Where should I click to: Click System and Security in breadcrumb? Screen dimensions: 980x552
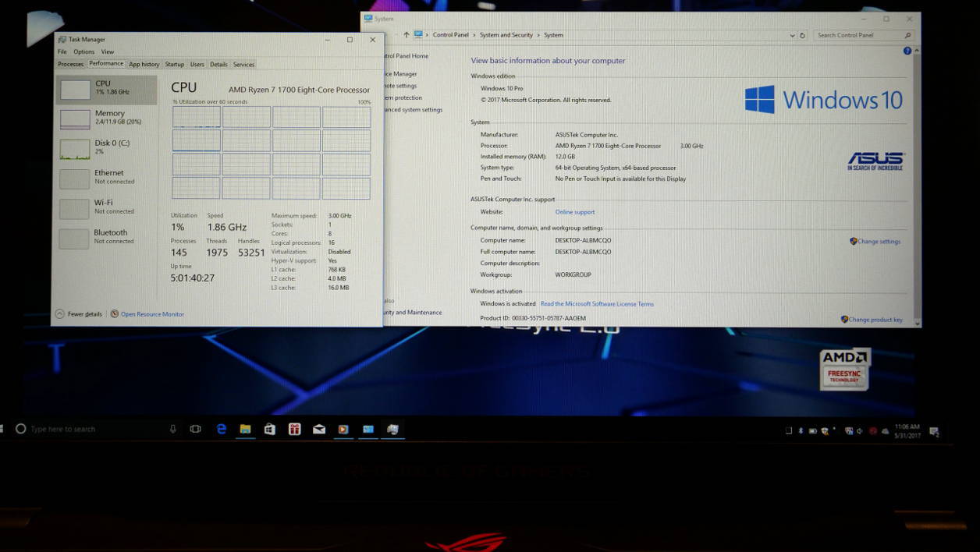pyautogui.click(x=506, y=35)
